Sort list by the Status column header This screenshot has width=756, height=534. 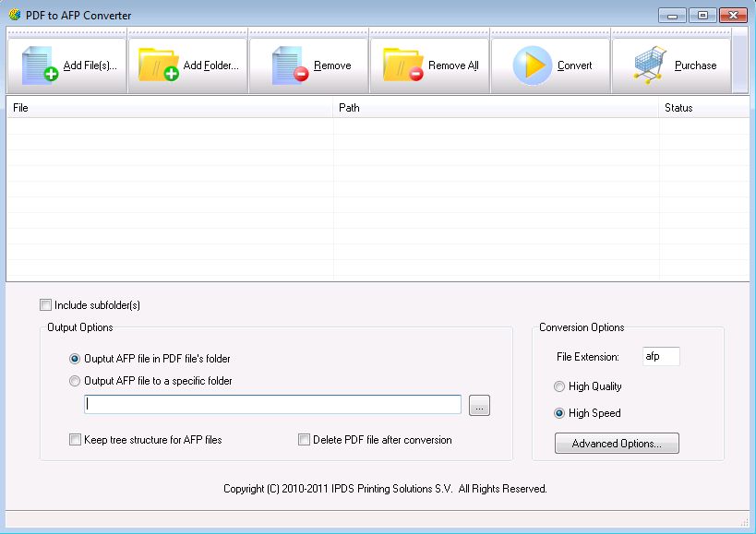pos(704,108)
